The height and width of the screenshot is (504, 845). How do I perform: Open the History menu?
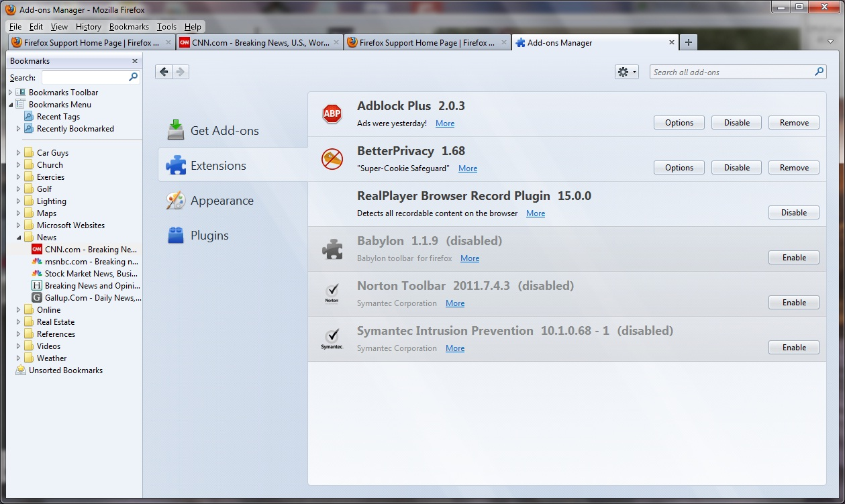88,27
